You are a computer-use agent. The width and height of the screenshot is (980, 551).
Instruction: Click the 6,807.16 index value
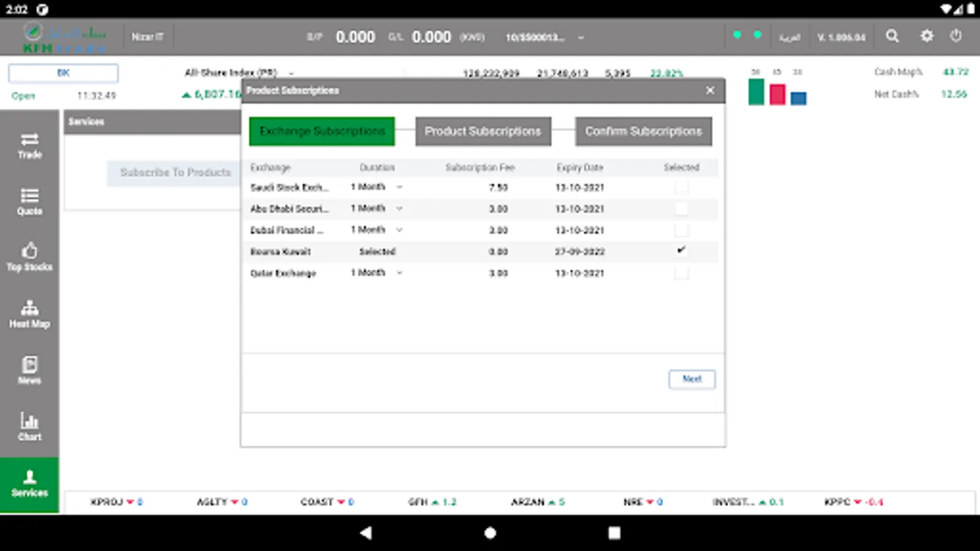tap(217, 94)
